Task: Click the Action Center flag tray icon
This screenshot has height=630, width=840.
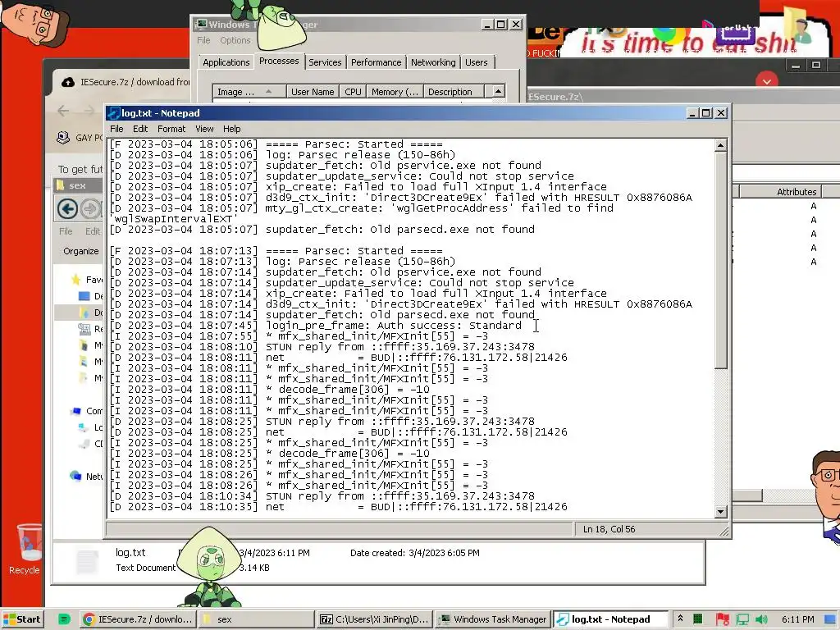Action: coord(722,619)
